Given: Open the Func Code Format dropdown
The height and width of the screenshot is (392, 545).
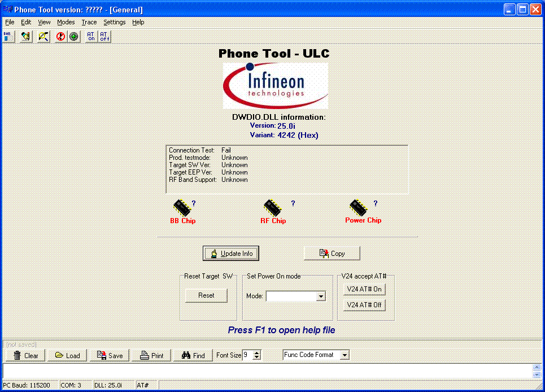Looking at the screenshot, I should (x=345, y=355).
